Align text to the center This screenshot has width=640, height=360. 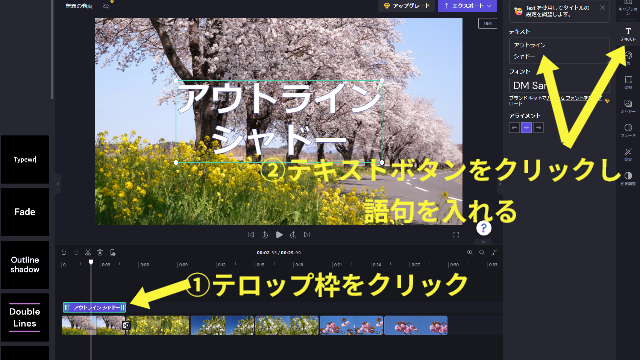(527, 128)
